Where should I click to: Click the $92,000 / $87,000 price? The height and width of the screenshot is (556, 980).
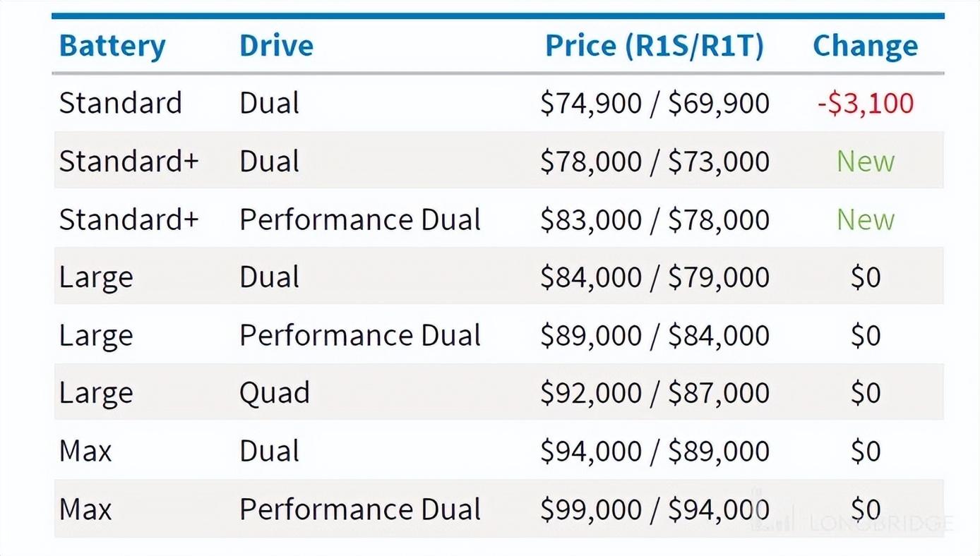tap(655, 393)
